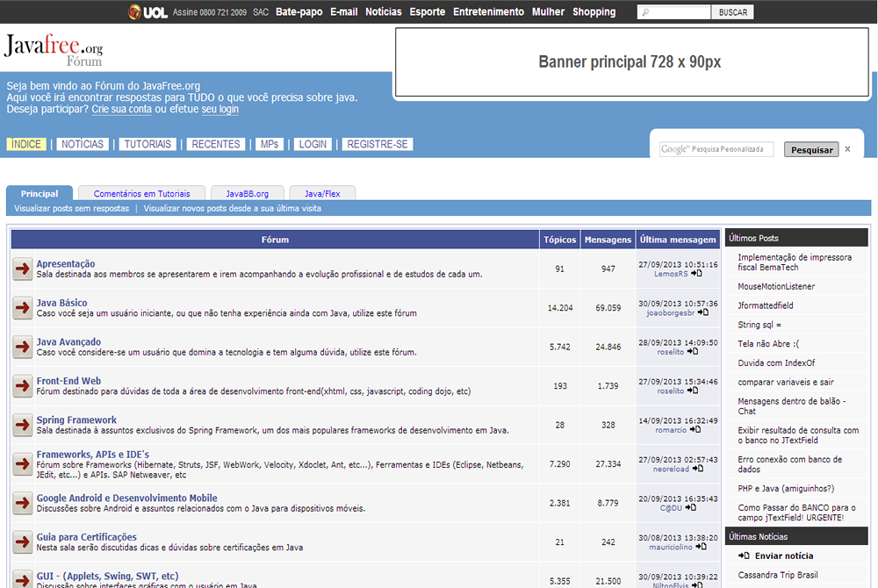Go to last post icon by joaoborgesbr
878x588 pixels.
pyautogui.click(x=703, y=312)
